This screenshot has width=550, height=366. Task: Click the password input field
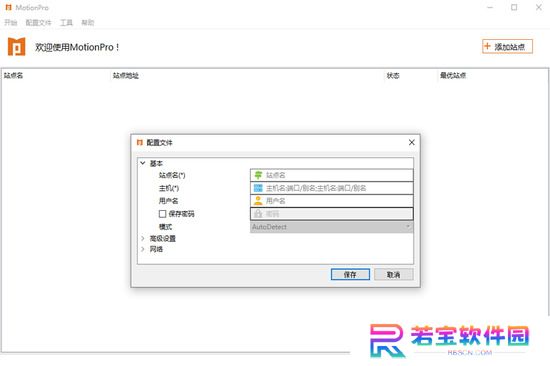coord(331,214)
